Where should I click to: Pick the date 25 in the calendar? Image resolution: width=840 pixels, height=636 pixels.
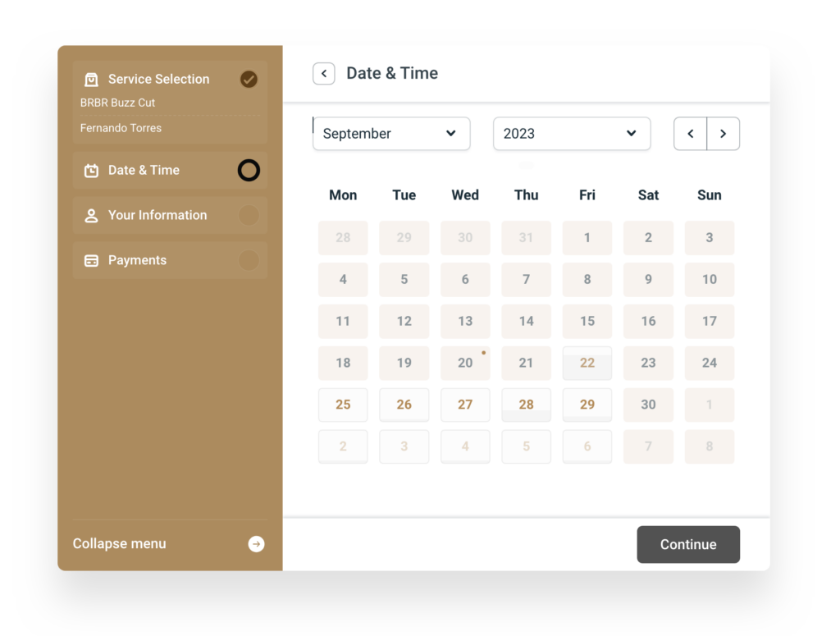coord(343,405)
